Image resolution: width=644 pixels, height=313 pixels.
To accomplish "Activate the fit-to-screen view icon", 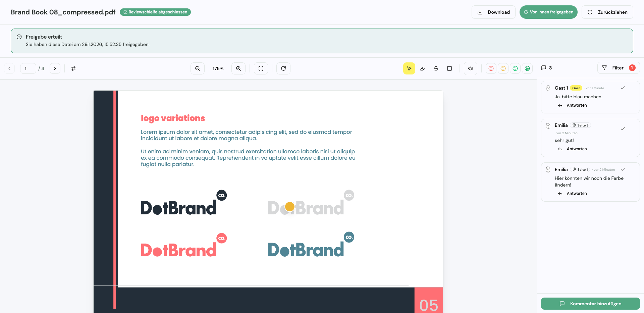I will point(261,68).
